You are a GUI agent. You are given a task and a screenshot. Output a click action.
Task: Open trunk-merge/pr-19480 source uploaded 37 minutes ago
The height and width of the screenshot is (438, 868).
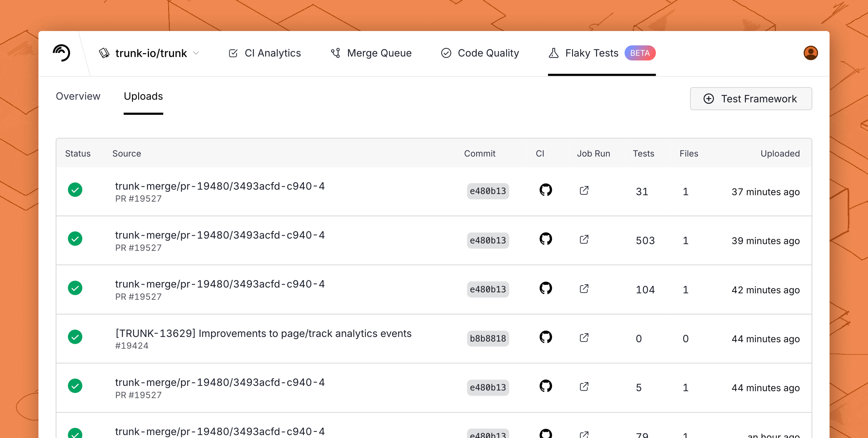click(x=220, y=186)
